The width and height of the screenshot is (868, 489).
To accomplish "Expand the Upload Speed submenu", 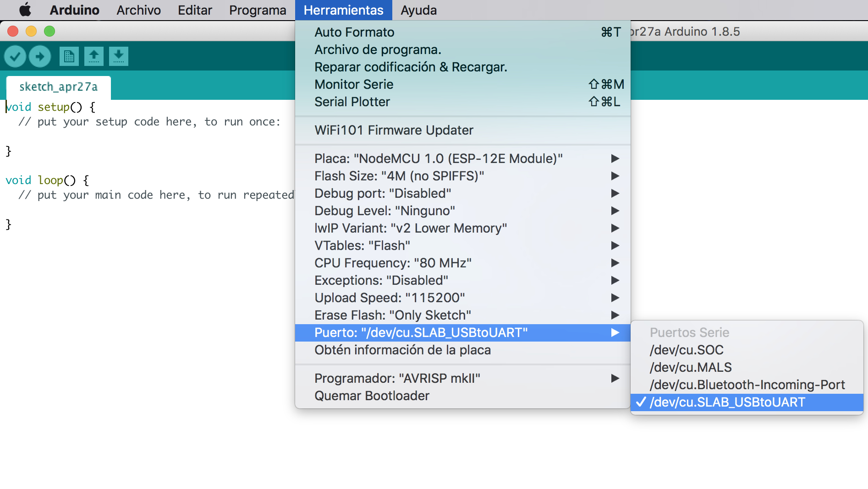I will click(463, 298).
